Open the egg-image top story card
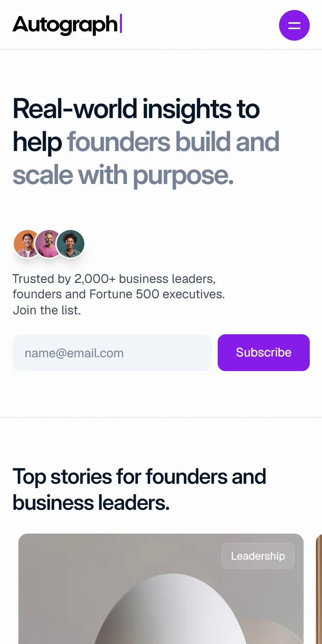Image resolution: width=322 pixels, height=644 pixels. [161, 589]
